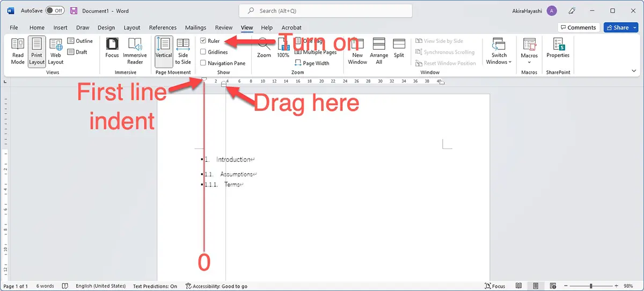Open the Zoom dialog
Image resolution: width=644 pixels, height=291 pixels.
[264, 49]
